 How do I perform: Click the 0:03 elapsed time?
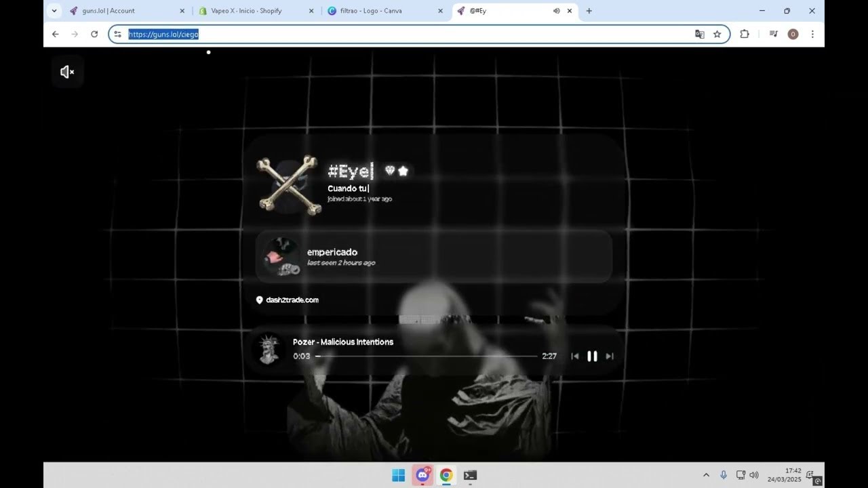tap(302, 356)
